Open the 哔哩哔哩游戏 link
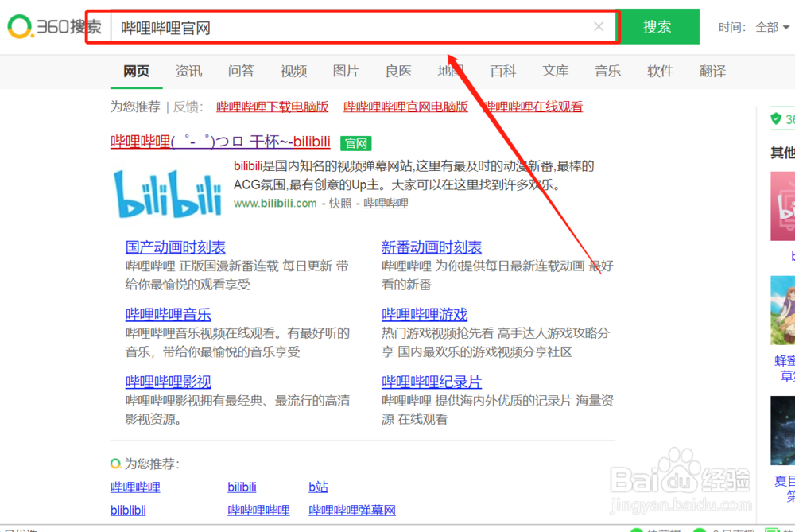 pyautogui.click(x=425, y=313)
